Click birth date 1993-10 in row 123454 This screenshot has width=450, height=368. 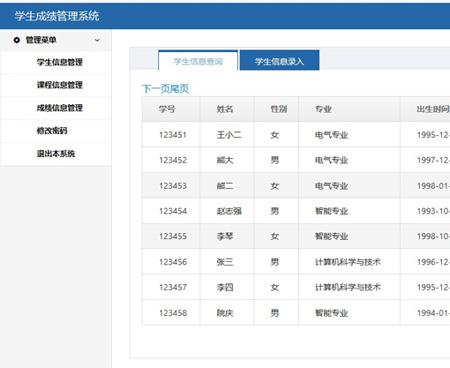tap(433, 211)
